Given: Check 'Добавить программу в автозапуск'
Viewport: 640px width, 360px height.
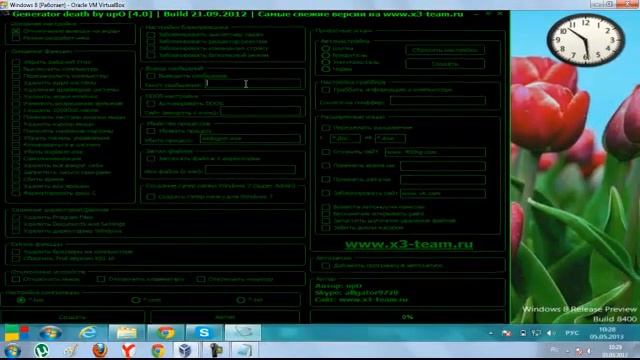Looking at the screenshot, I should 325,266.
